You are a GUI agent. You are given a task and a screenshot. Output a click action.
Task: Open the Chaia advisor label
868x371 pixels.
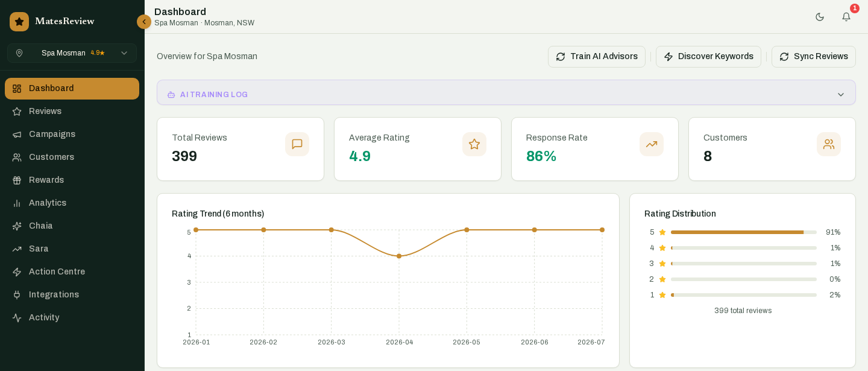tap(40, 226)
